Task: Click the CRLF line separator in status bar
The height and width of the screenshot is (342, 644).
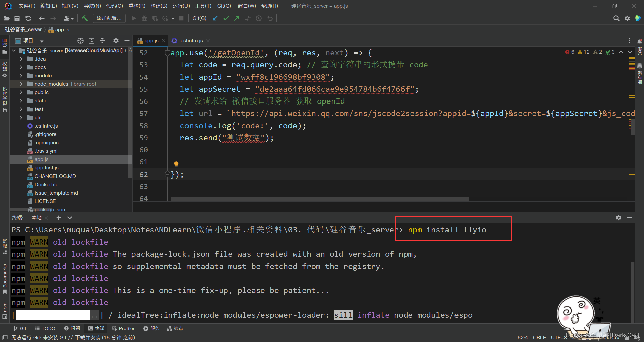Action: 539,337
